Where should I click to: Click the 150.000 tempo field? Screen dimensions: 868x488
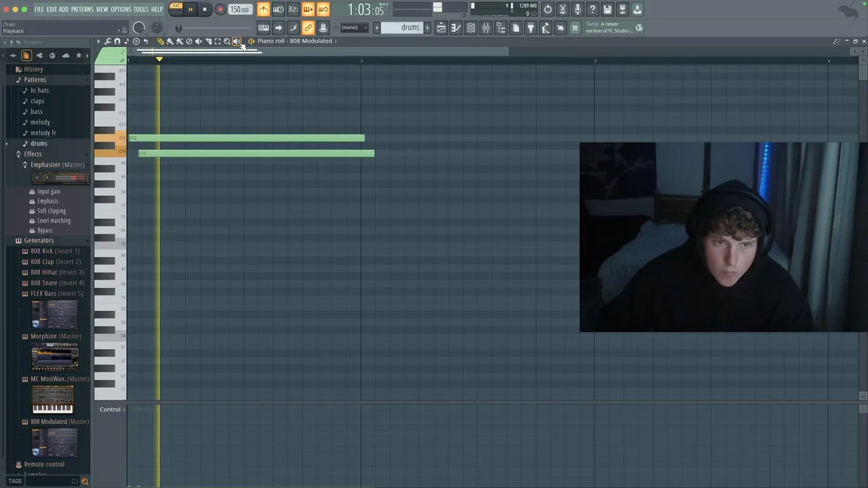pos(239,9)
